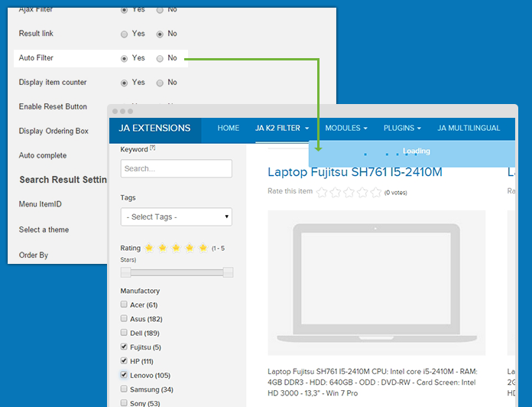Click the Select a theme label
The image size is (532, 407).
tap(44, 230)
